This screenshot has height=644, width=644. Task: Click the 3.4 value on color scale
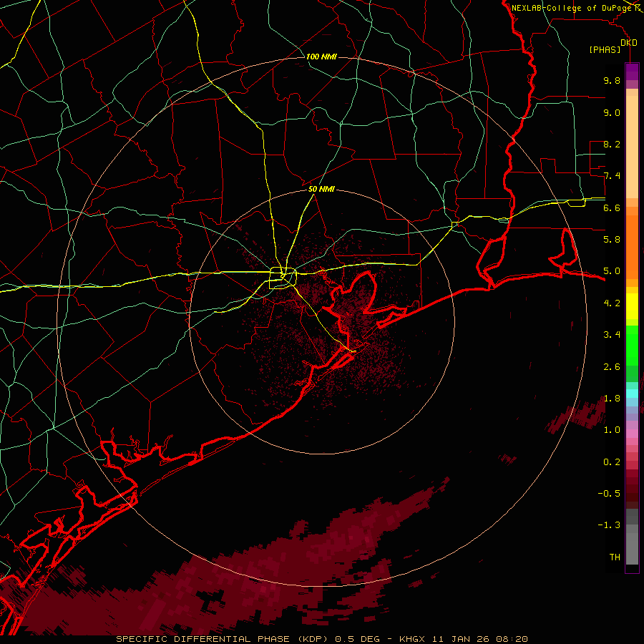[612, 335]
